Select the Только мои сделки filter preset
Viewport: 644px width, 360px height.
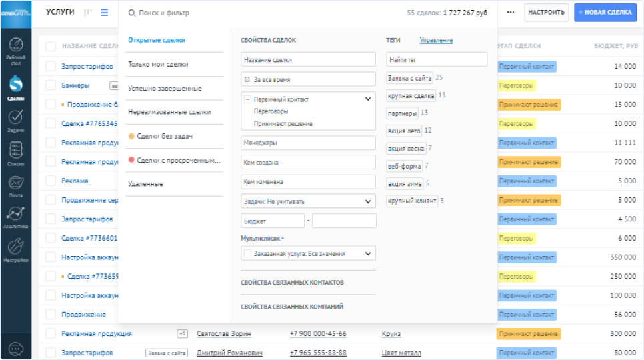[x=158, y=64]
